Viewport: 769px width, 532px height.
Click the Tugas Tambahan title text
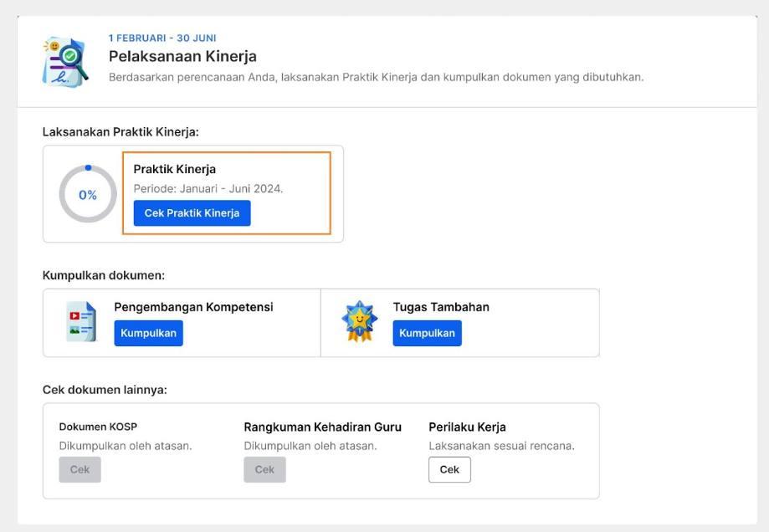[x=441, y=307]
